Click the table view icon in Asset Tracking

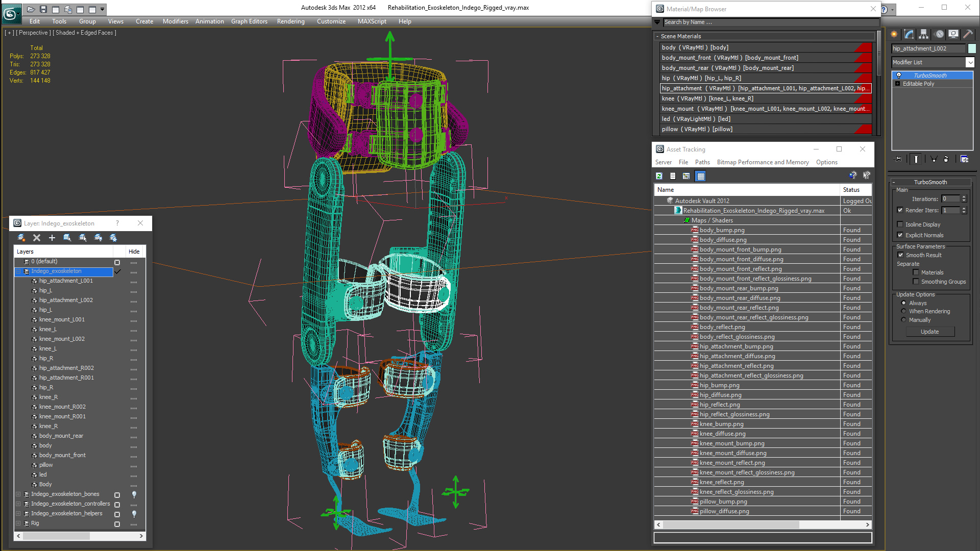tap(700, 176)
